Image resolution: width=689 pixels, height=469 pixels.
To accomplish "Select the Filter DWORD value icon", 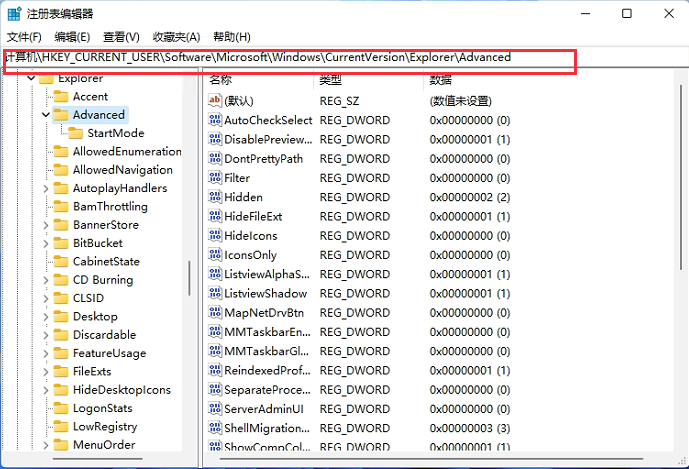I will [215, 178].
